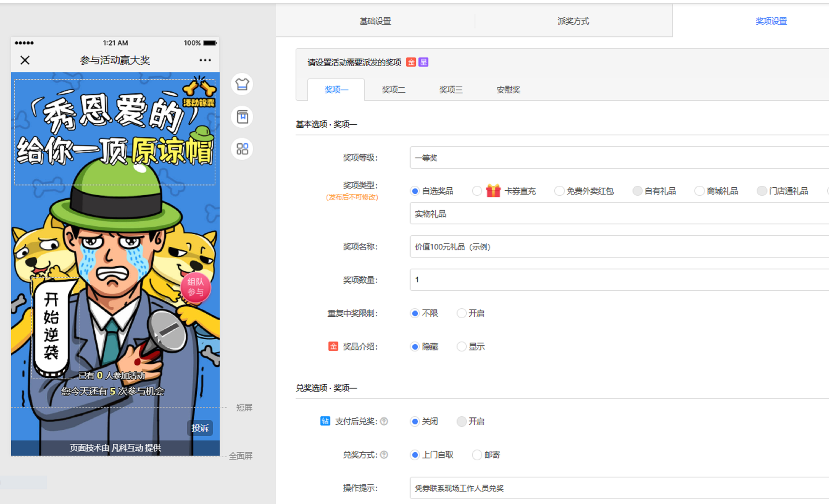Select 邮寄 as the redemption method
Viewport: 829px width, 504px height.
point(477,455)
